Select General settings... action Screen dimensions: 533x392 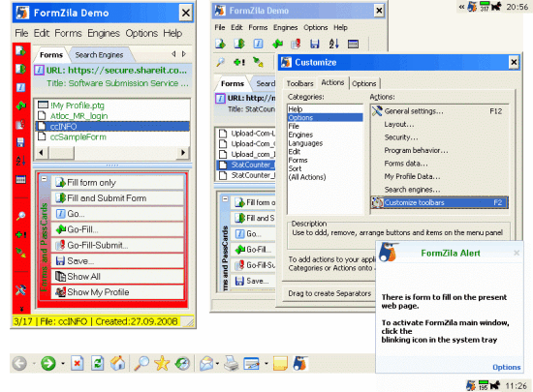(439, 111)
